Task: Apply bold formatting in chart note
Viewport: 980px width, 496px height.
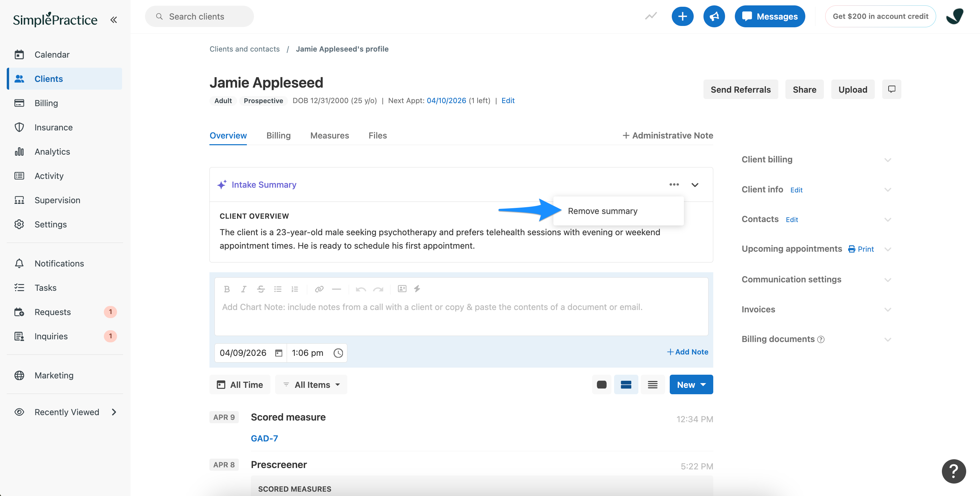Action: coord(227,289)
